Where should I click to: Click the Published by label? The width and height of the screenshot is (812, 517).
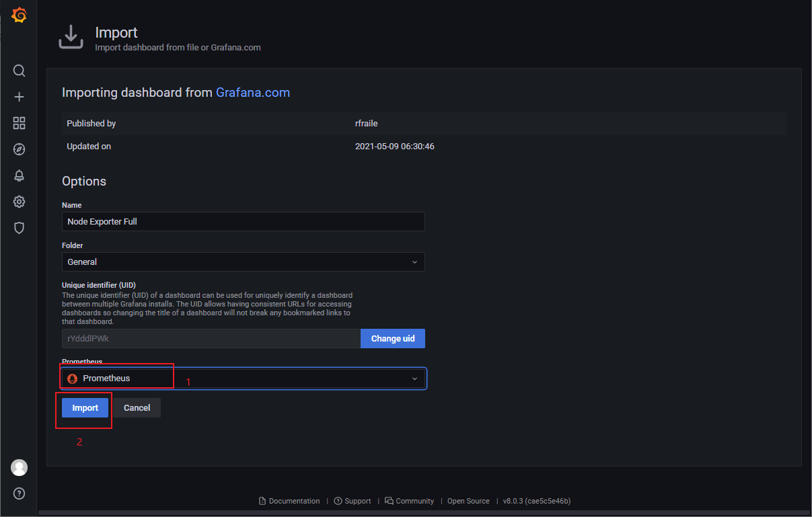(91, 124)
